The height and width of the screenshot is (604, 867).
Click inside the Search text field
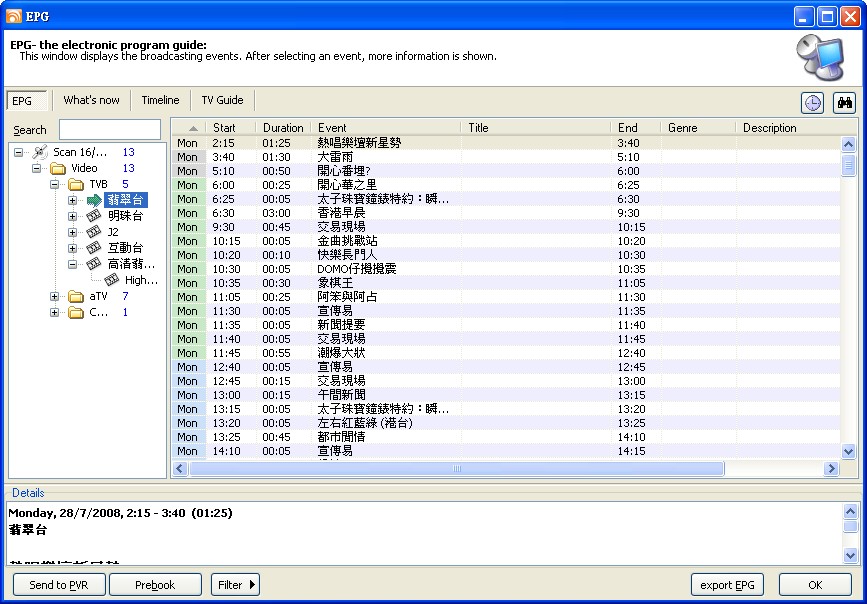(x=110, y=130)
